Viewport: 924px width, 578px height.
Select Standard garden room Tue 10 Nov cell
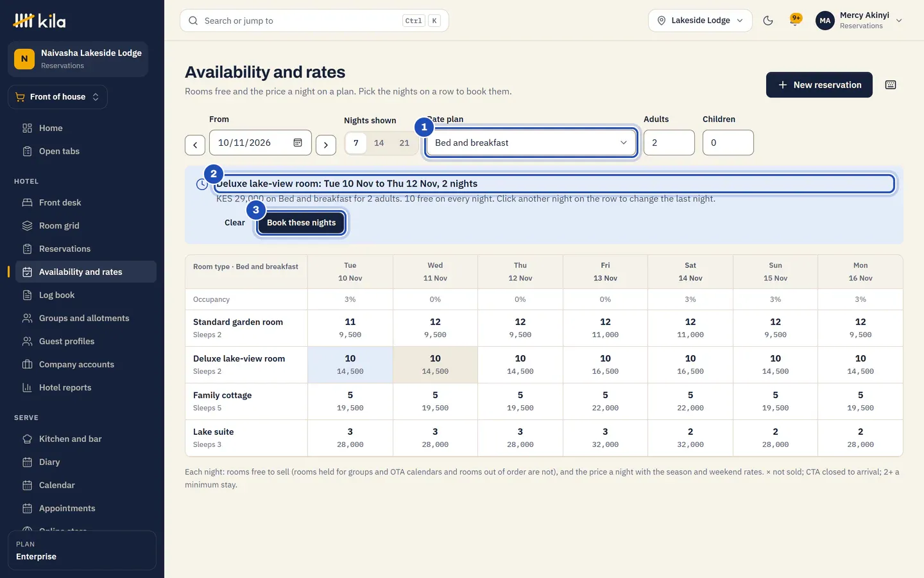point(350,328)
